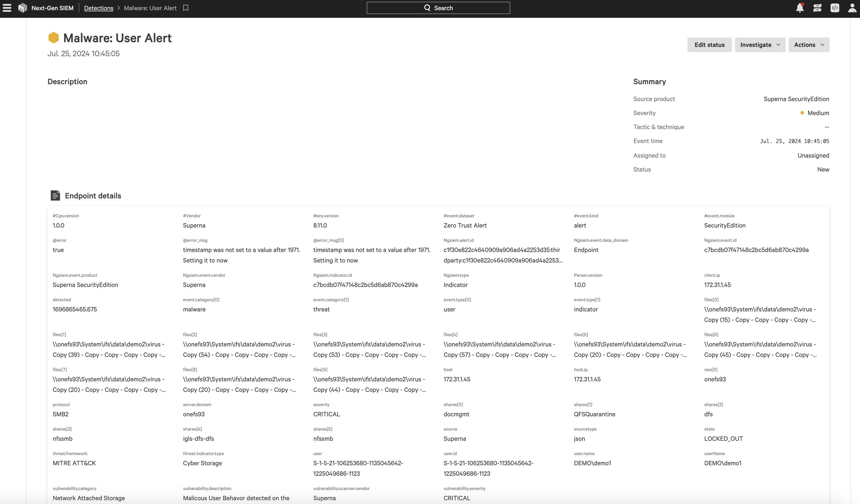Open the breadcrumb chevron after Detections
860x504 pixels.
[x=119, y=8]
